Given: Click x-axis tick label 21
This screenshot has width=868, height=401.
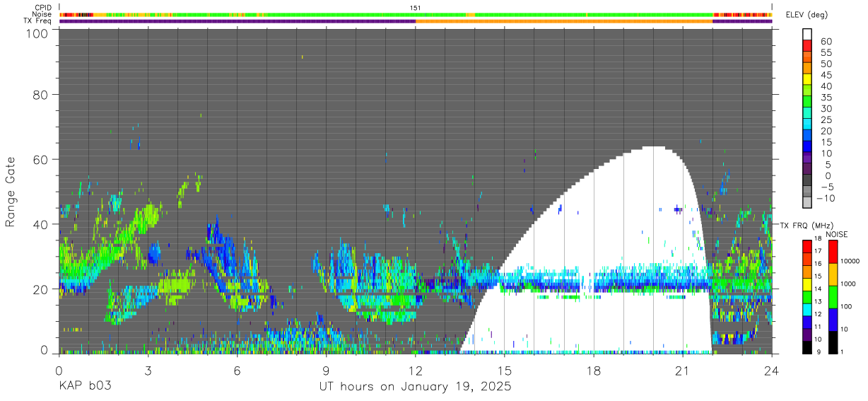Looking at the screenshot, I should click(x=682, y=369).
